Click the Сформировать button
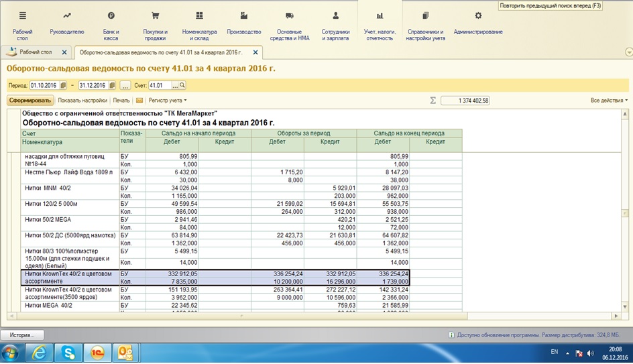 click(x=30, y=101)
